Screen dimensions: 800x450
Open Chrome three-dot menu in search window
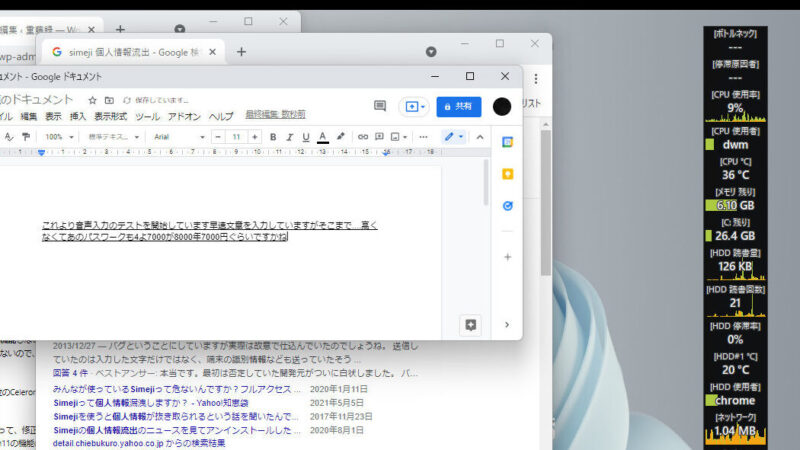tap(536, 79)
